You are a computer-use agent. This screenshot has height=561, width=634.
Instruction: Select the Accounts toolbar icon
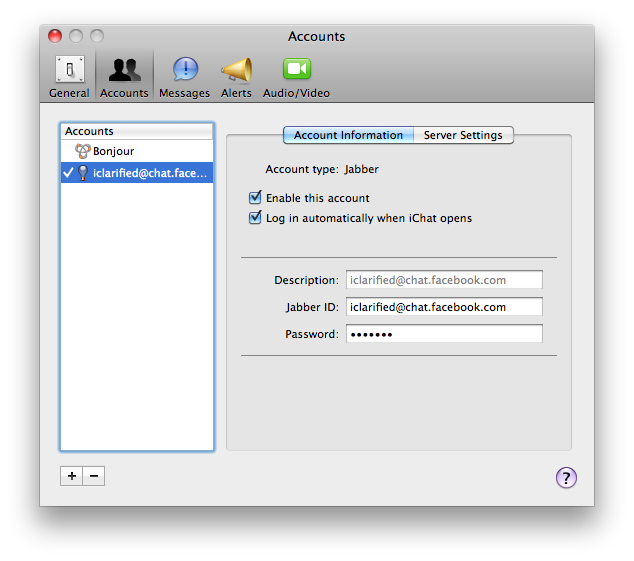click(x=124, y=77)
